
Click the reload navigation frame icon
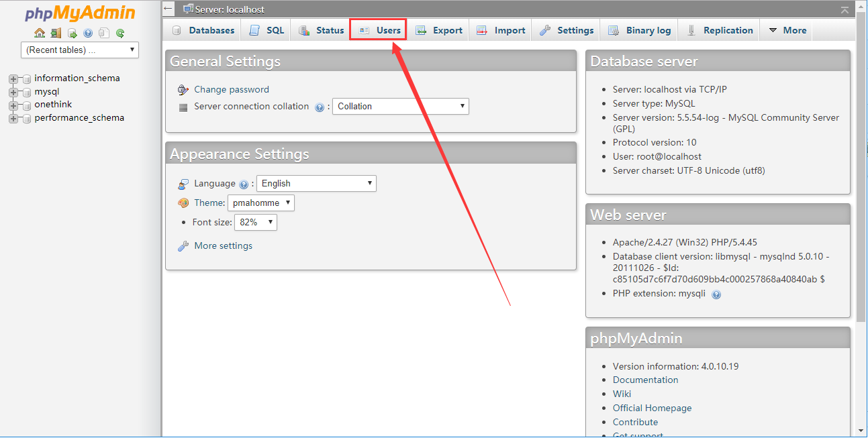pyautogui.click(x=120, y=33)
